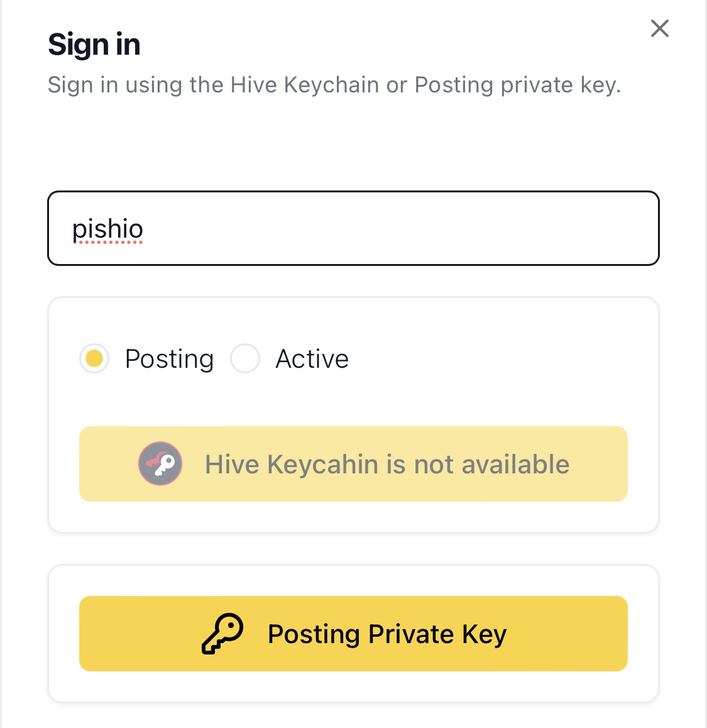Select the Posting radio button
The image size is (707, 728).
coord(94,358)
